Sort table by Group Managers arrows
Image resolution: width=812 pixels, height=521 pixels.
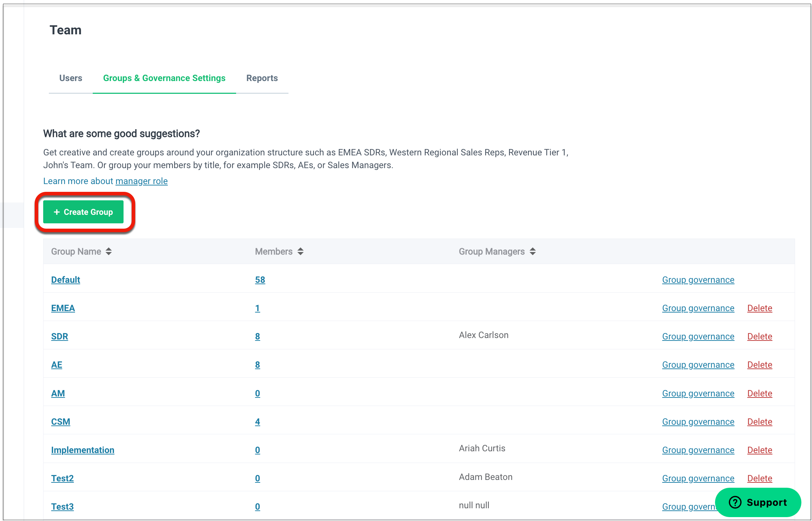(533, 251)
